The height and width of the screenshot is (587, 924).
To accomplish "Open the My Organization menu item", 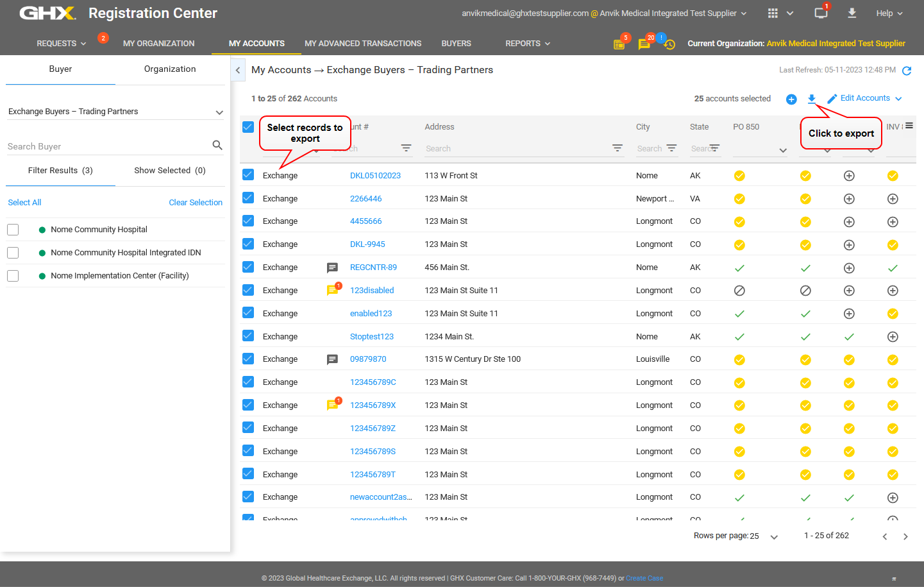I will pos(158,44).
